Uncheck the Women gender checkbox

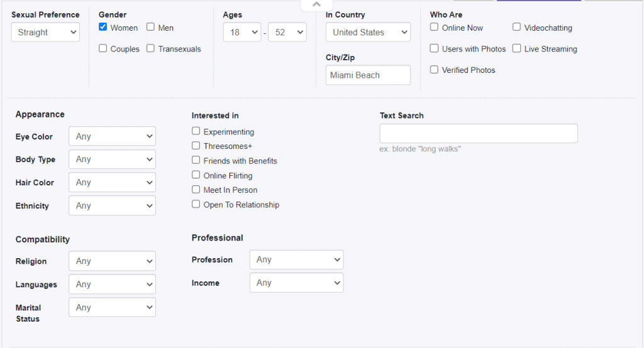click(103, 27)
